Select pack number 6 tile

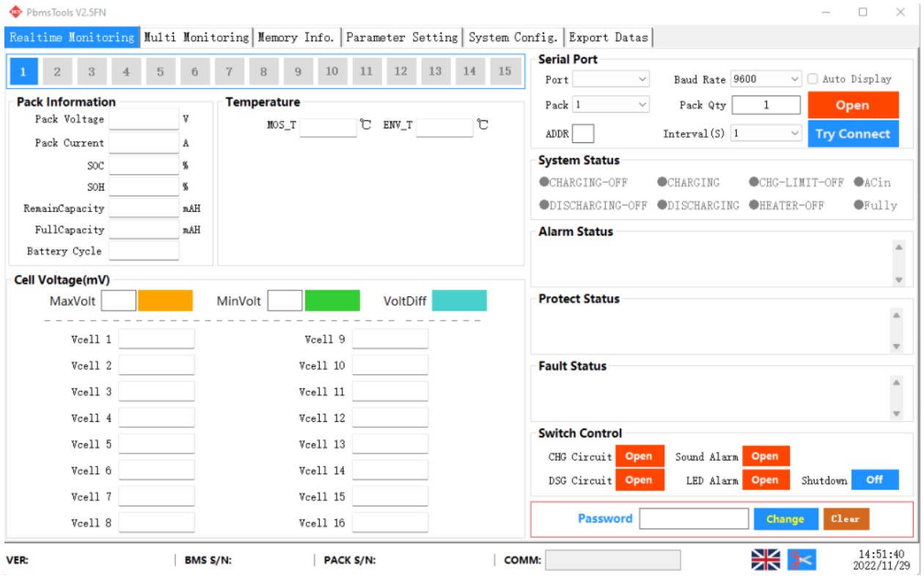195,71
